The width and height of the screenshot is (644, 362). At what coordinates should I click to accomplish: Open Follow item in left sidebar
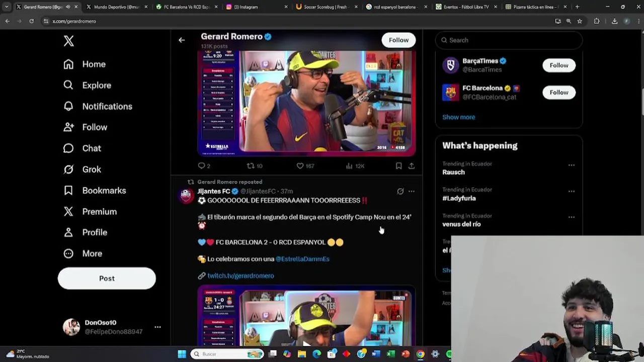[x=85, y=128]
